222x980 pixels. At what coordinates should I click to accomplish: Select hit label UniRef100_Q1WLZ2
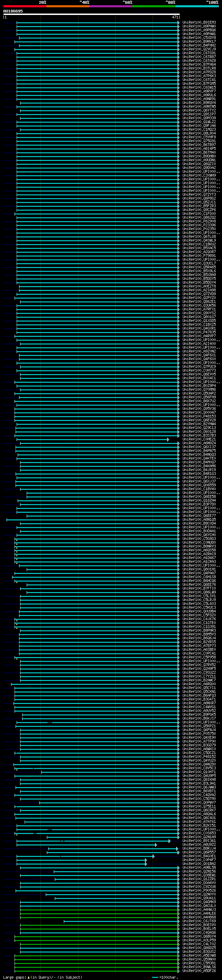199,122
